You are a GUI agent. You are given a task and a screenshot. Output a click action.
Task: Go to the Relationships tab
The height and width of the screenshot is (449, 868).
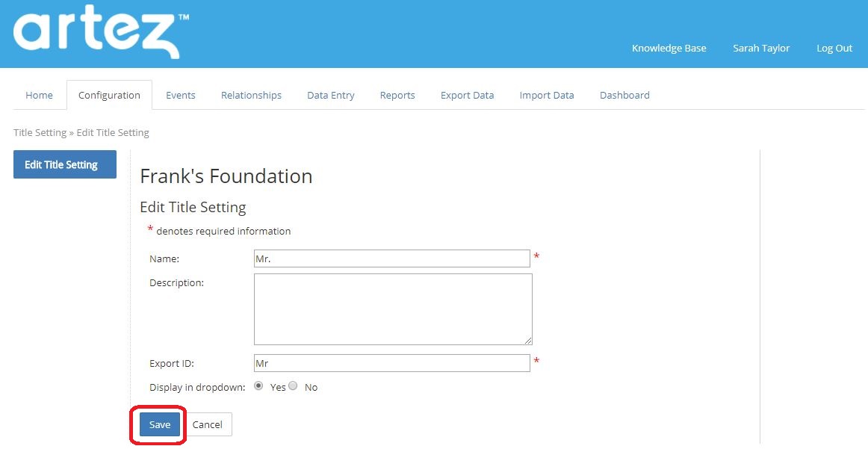pyautogui.click(x=251, y=95)
